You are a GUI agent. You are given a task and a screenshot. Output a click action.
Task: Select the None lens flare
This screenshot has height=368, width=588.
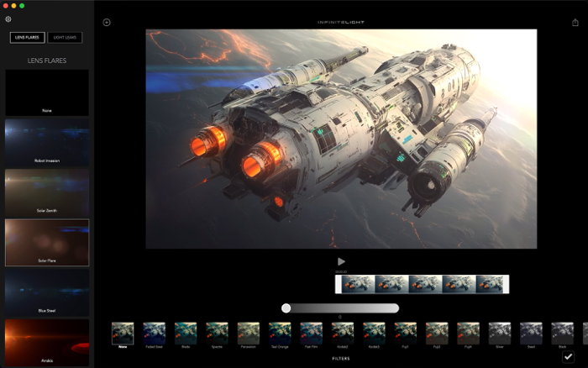click(47, 92)
